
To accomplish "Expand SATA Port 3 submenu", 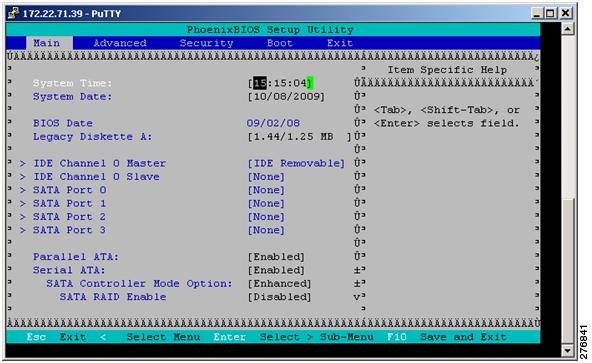I will tap(63, 230).
